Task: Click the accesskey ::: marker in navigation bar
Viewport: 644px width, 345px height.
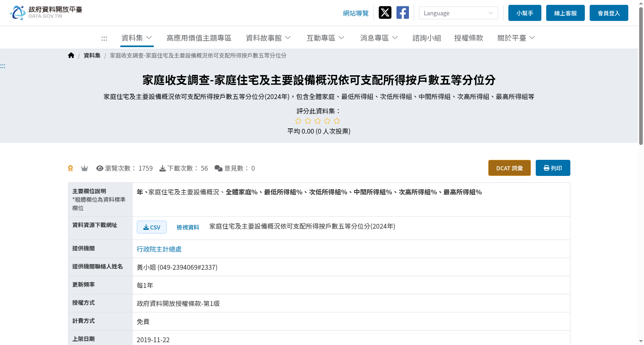Action: point(104,39)
